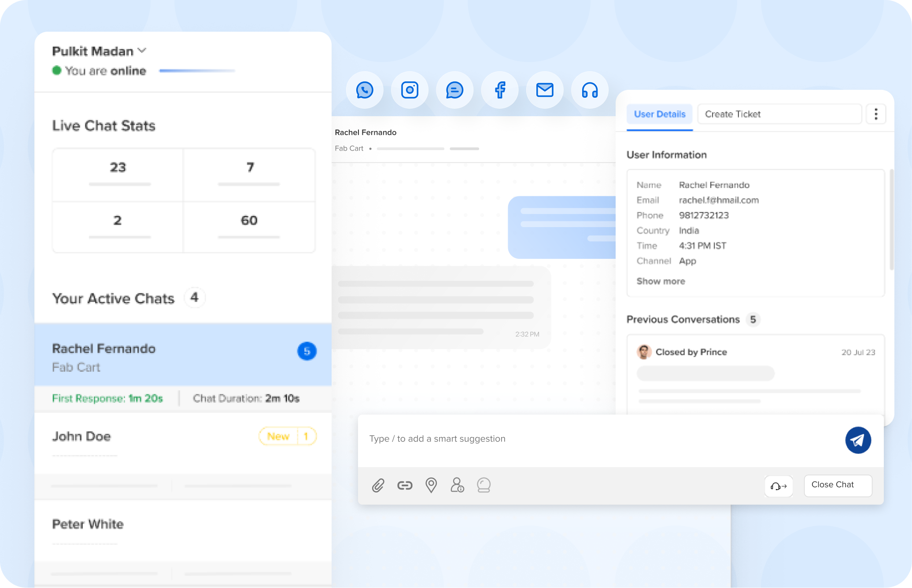Image resolution: width=912 pixels, height=588 pixels.
Task: Expand the Pulkit Madan account dropdown
Action: (x=142, y=51)
